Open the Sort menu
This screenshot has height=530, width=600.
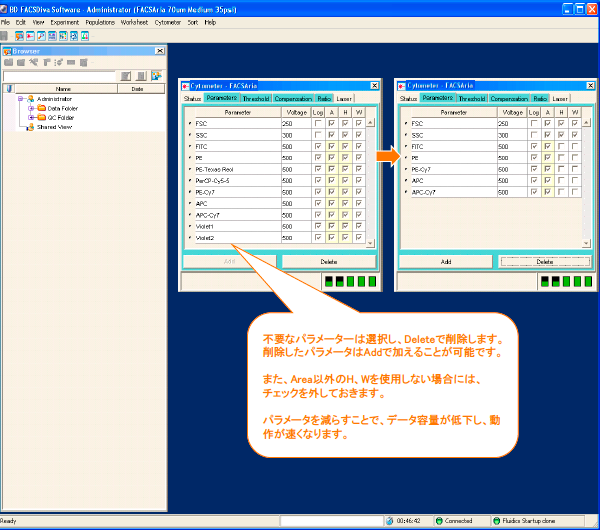192,22
